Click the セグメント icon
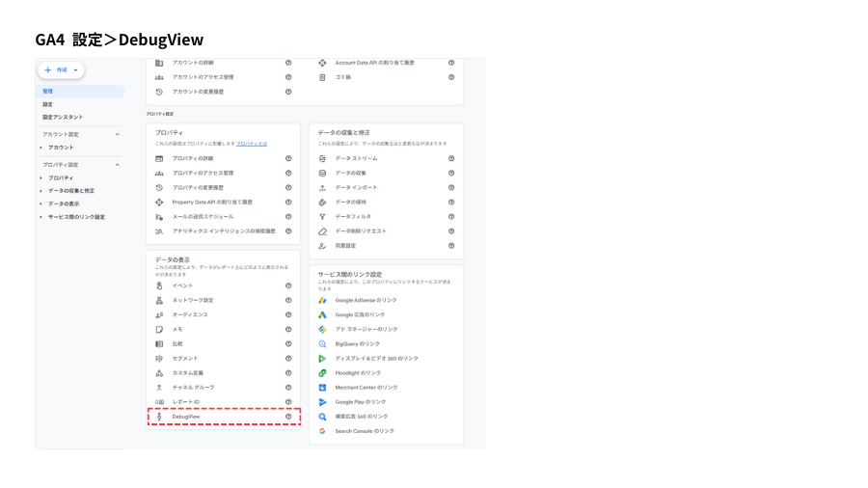The height and width of the screenshot is (488, 868). [159, 359]
